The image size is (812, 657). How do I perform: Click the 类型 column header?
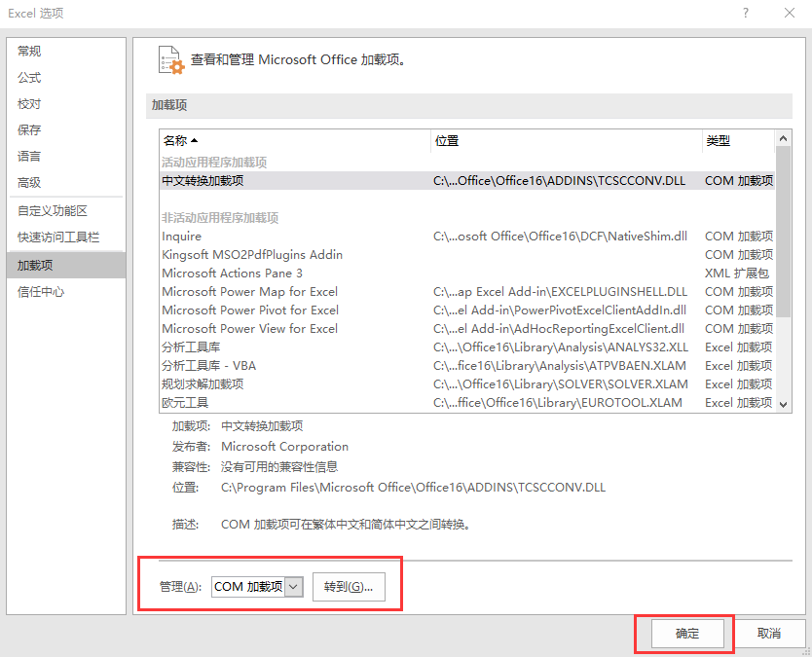pos(738,141)
